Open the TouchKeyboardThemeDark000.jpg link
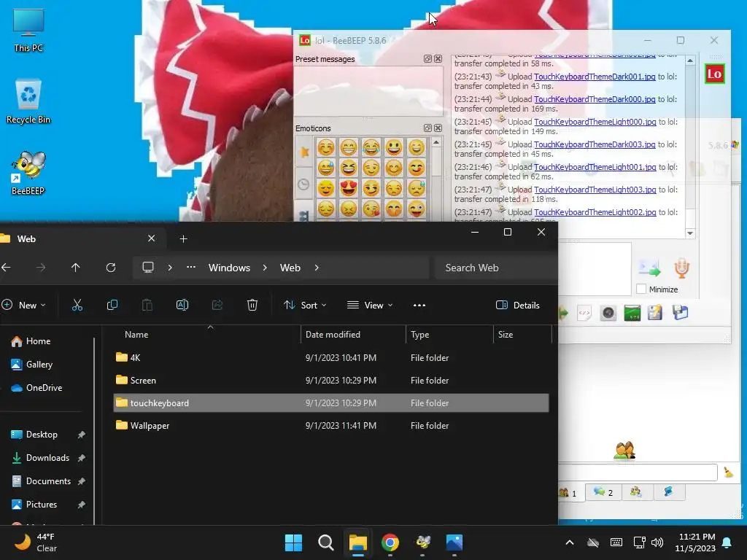The height and width of the screenshot is (560, 747). pyautogui.click(x=595, y=99)
